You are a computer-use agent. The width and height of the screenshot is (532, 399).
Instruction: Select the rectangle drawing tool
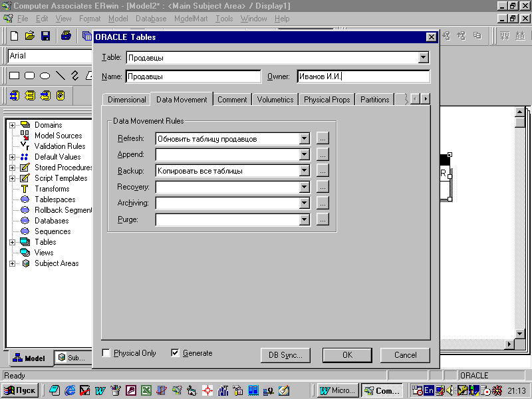[x=14, y=75]
